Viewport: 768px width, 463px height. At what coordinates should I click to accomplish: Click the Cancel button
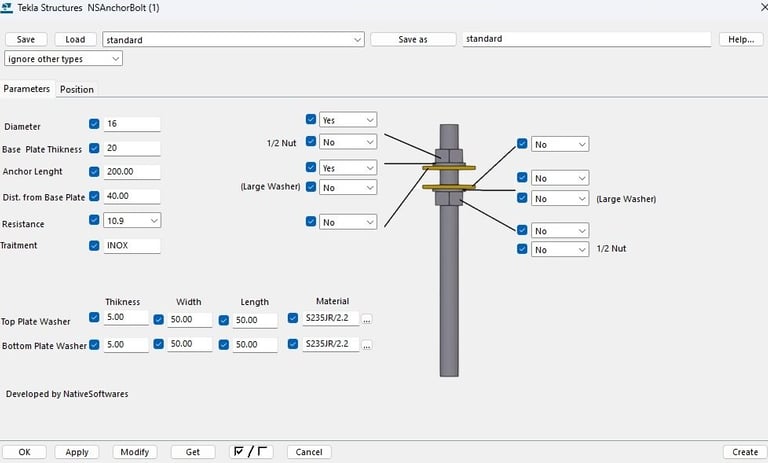pos(309,452)
